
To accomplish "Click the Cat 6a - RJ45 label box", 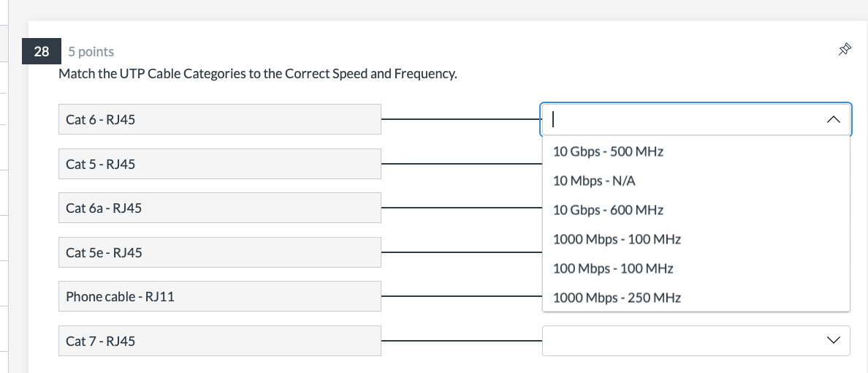I will click(x=220, y=208).
